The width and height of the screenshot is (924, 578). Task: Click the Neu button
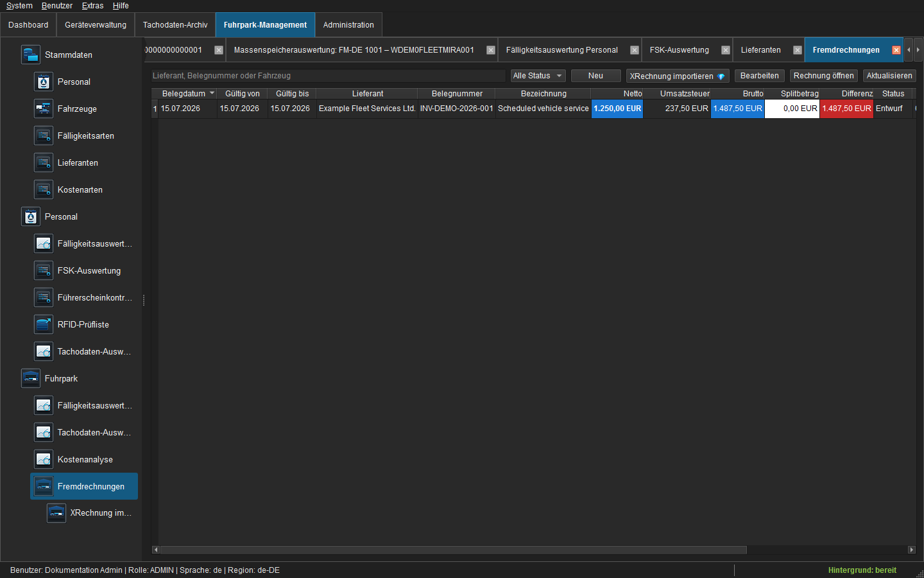(x=595, y=76)
